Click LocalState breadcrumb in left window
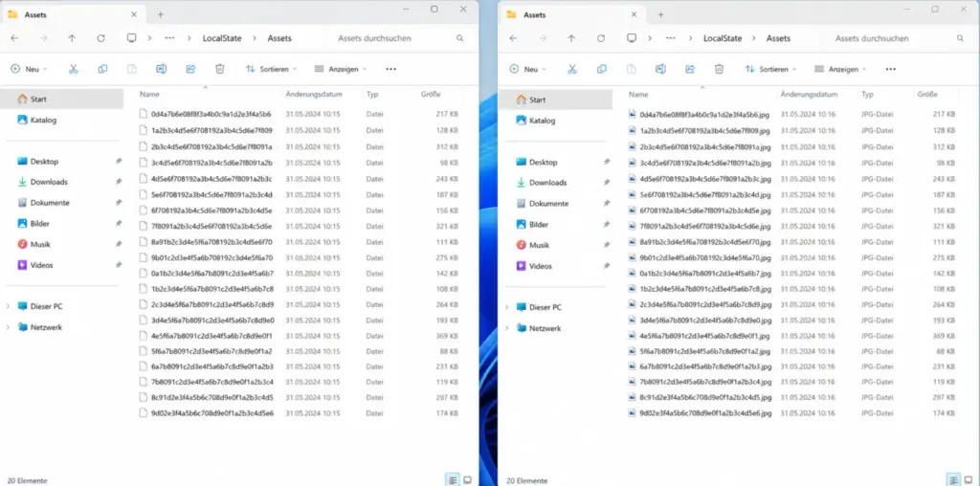The height and width of the screenshot is (486, 980). 222,38
